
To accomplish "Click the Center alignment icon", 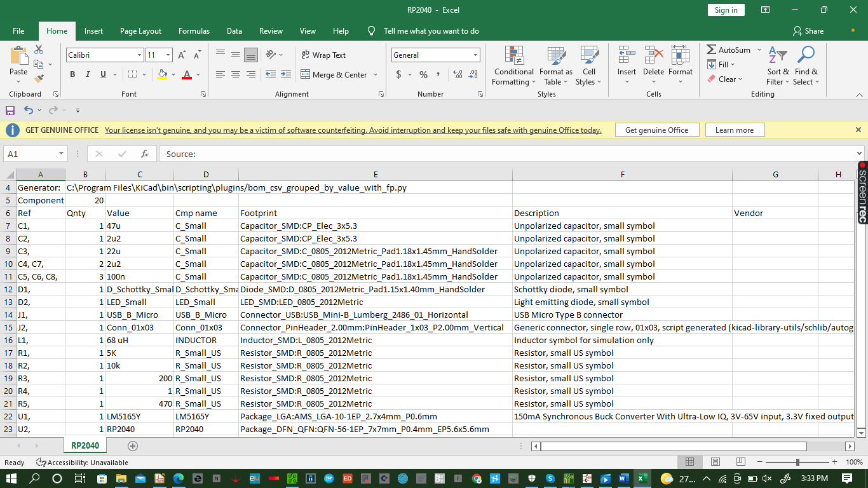I will 236,74.
